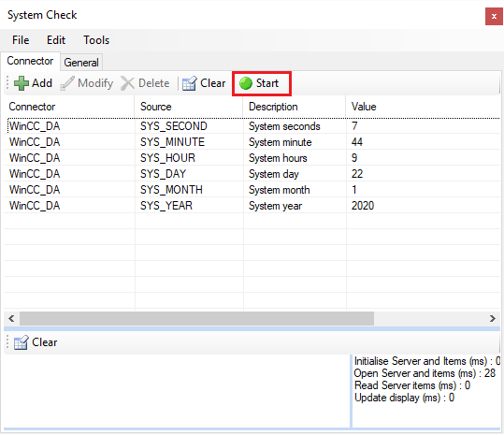504x435 pixels.
Task: Close the System Check window
Action: (494, 17)
